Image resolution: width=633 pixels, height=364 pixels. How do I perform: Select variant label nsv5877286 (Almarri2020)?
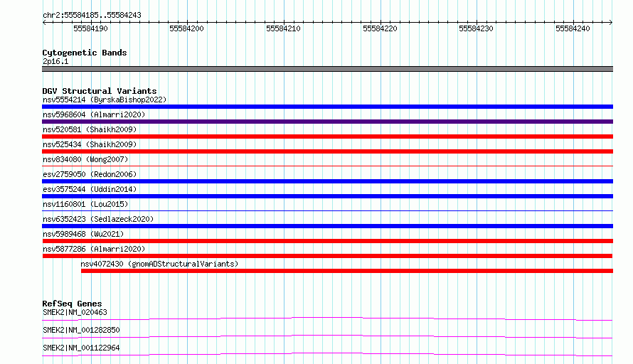point(94,249)
